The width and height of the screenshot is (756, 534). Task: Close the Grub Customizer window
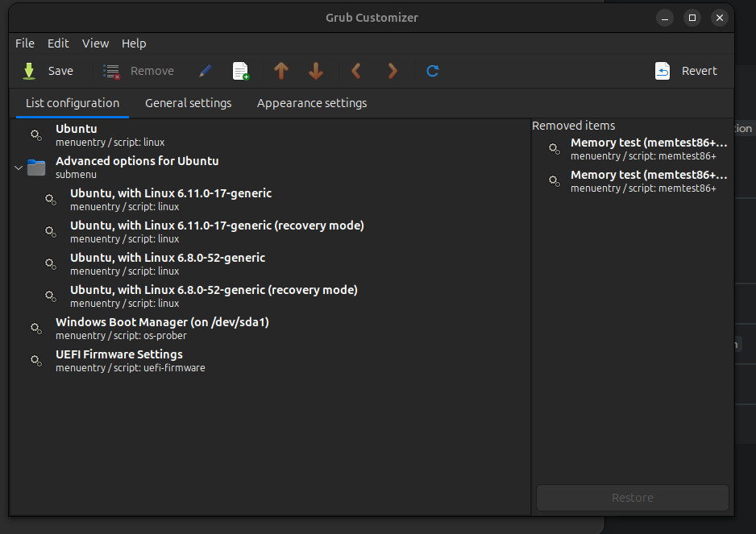point(720,18)
